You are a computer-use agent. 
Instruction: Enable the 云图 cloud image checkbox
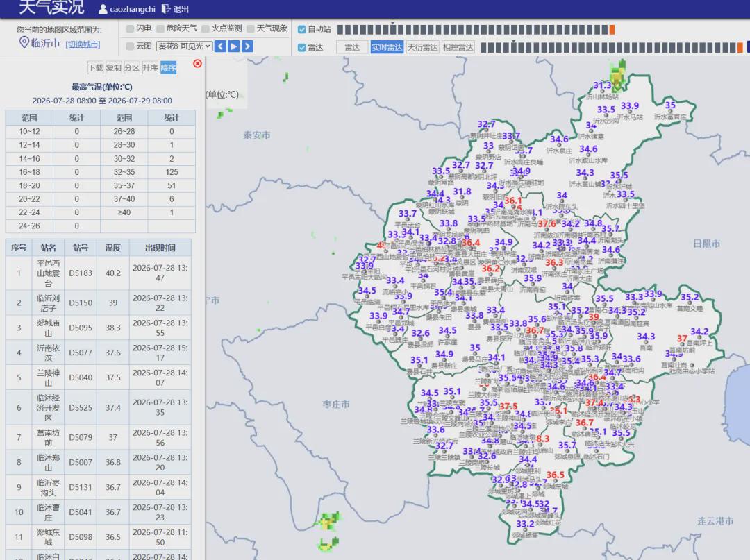(130, 46)
